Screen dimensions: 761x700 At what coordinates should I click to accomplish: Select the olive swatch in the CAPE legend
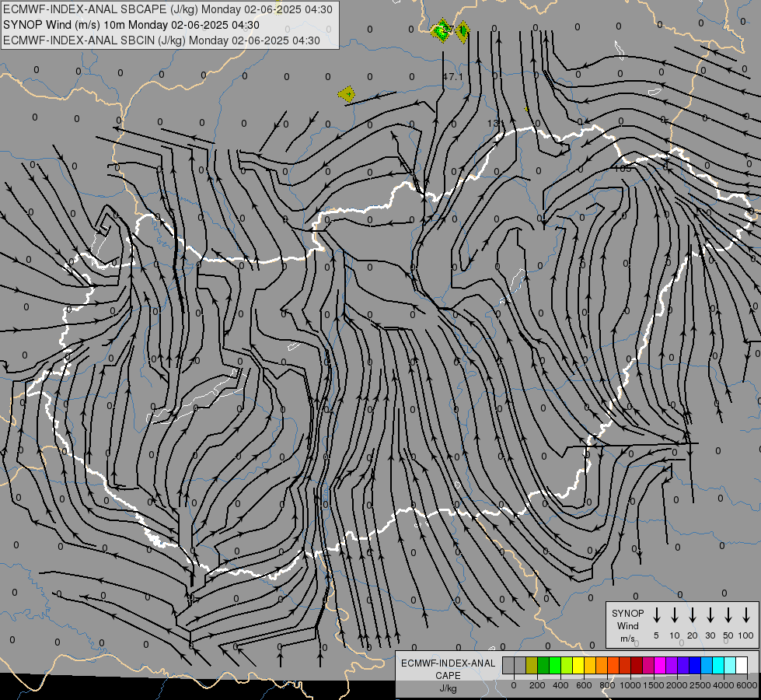click(532, 665)
